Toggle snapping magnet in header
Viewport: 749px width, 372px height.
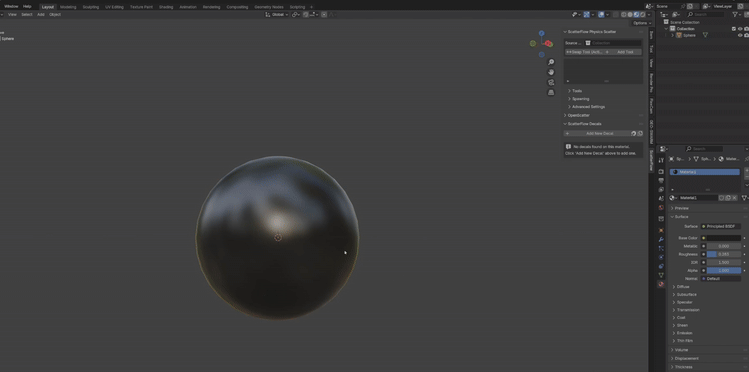tap(306, 15)
